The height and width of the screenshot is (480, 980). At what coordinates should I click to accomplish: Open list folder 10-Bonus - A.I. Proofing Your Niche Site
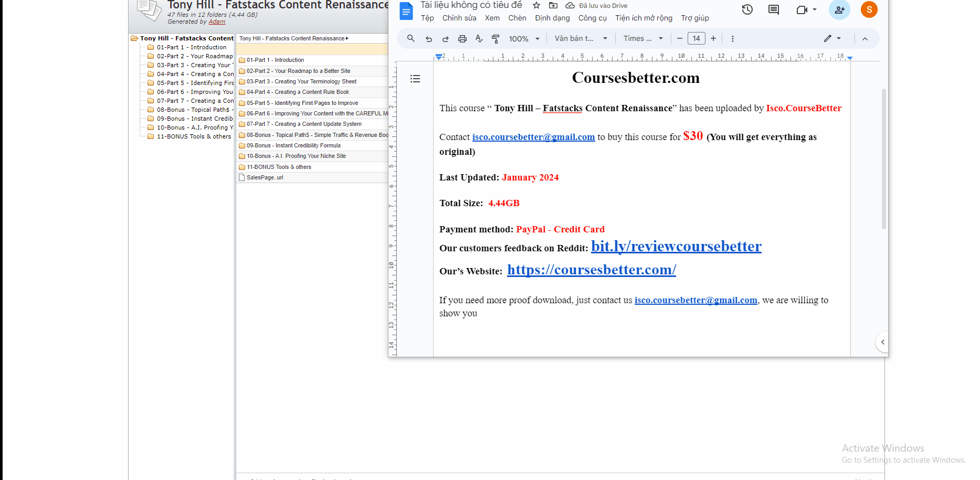pyautogui.click(x=296, y=156)
